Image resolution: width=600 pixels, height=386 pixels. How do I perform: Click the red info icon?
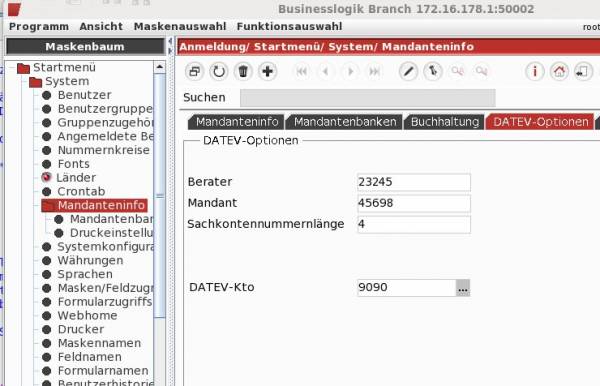pos(535,72)
